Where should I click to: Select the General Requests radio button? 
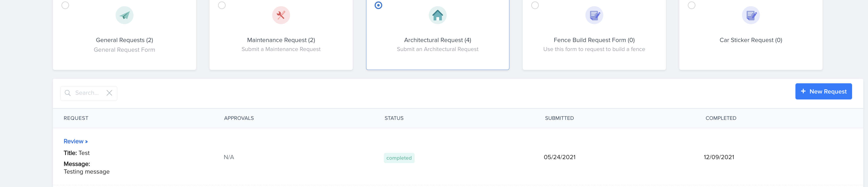tap(65, 5)
